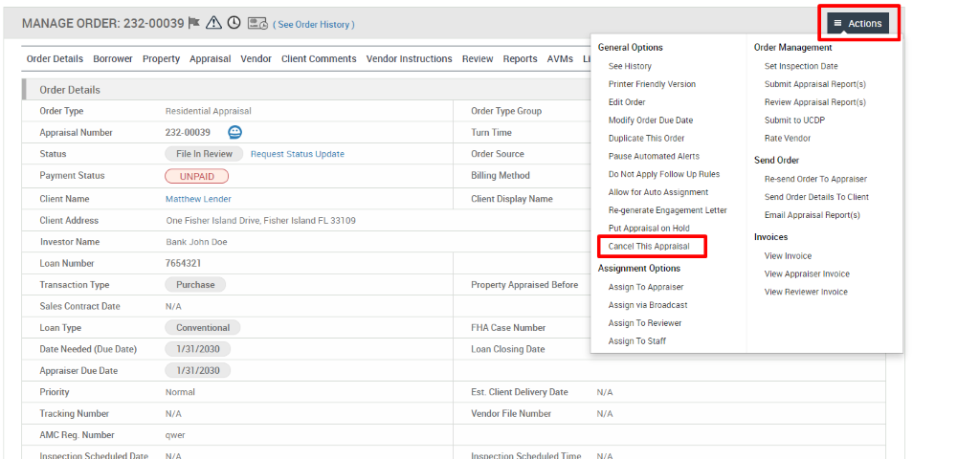Choose Pause Automated Alerts

[654, 156]
